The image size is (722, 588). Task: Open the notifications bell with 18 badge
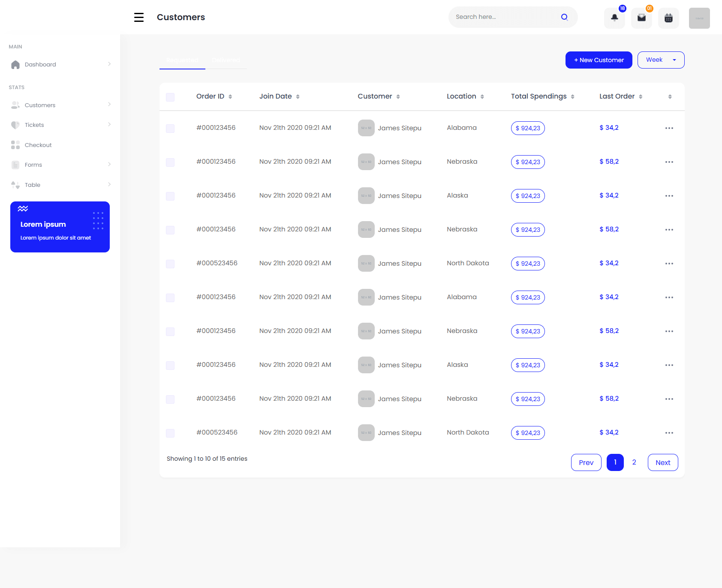pyautogui.click(x=614, y=18)
